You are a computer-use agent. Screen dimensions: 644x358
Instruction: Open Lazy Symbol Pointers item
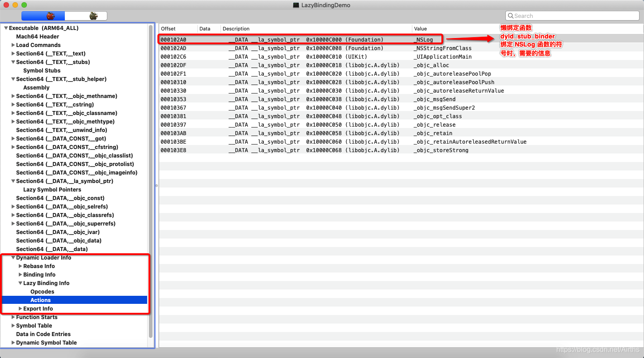(52, 190)
